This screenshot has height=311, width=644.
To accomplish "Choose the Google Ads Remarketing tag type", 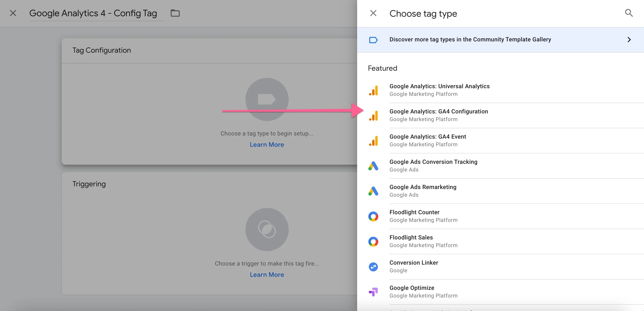I will (423, 190).
